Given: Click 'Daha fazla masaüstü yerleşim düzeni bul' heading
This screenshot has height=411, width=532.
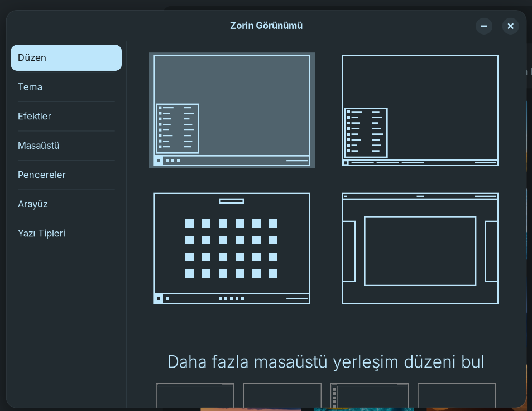Looking at the screenshot, I should pyautogui.click(x=325, y=362).
